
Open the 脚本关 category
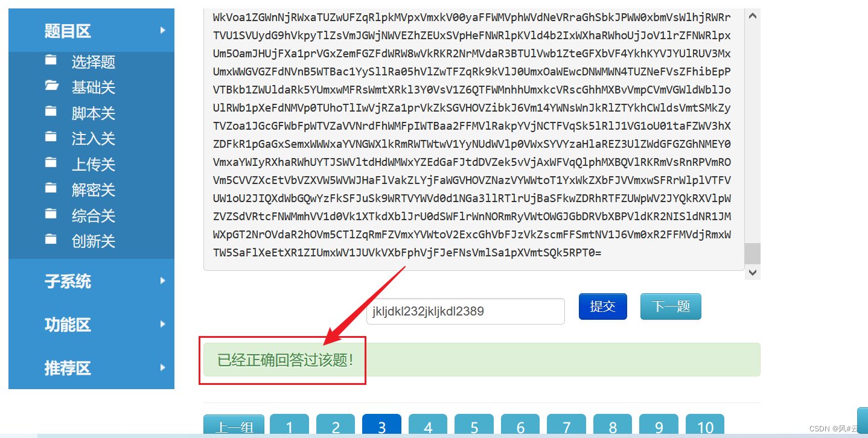click(x=94, y=113)
